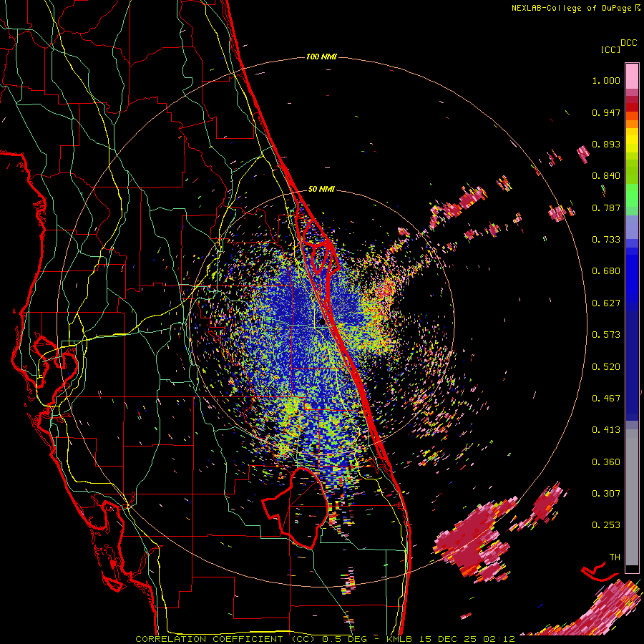Viewport: 644px width, 644px height.
Task: Click the 0.840 scale value
Action: (606, 176)
